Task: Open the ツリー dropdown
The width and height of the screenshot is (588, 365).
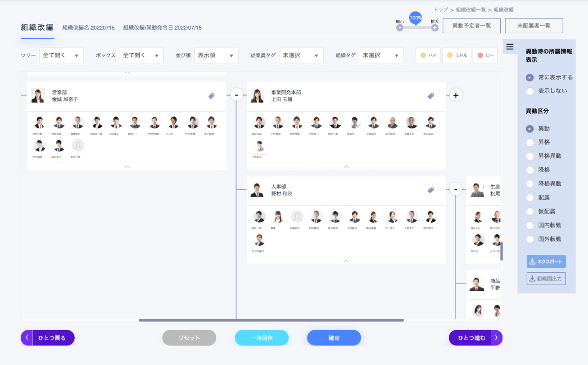Action: point(61,55)
